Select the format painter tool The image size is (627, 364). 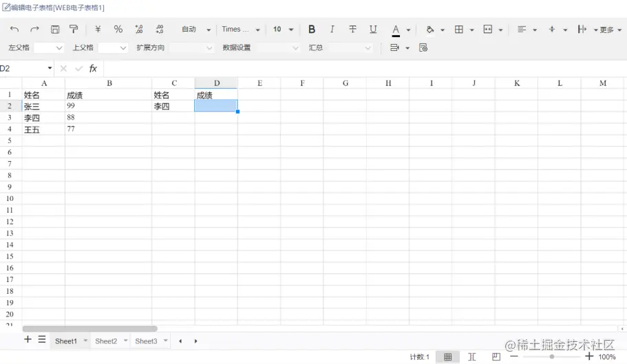[x=74, y=29]
